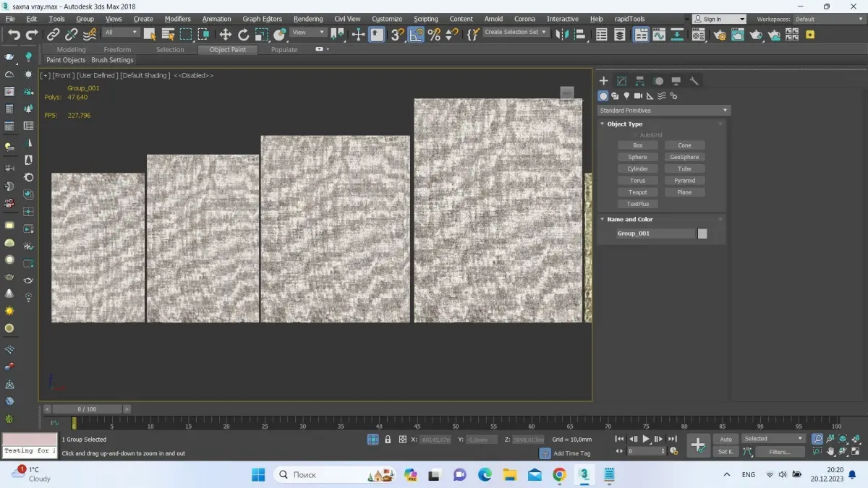Activate the Pan View hand icon

[x=830, y=452]
